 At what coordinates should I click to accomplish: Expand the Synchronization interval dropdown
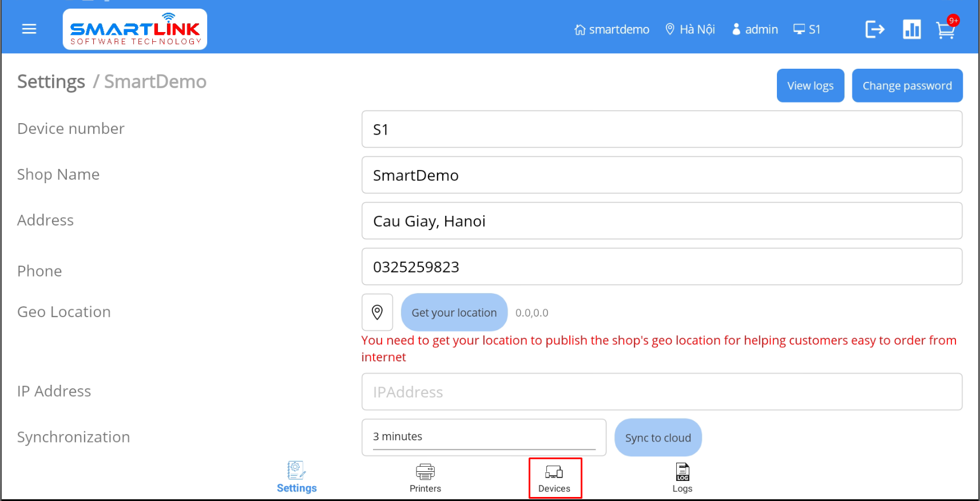(x=483, y=437)
